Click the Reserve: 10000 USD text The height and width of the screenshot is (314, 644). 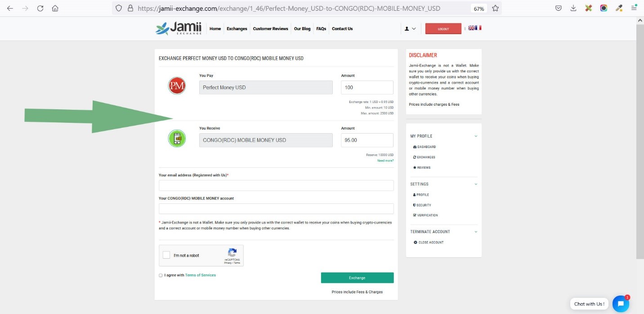380,155
